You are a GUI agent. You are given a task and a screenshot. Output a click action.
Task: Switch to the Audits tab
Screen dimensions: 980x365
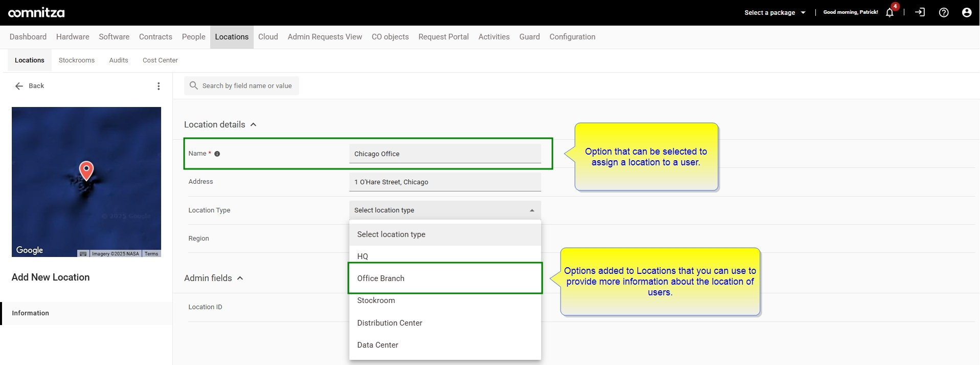point(119,60)
